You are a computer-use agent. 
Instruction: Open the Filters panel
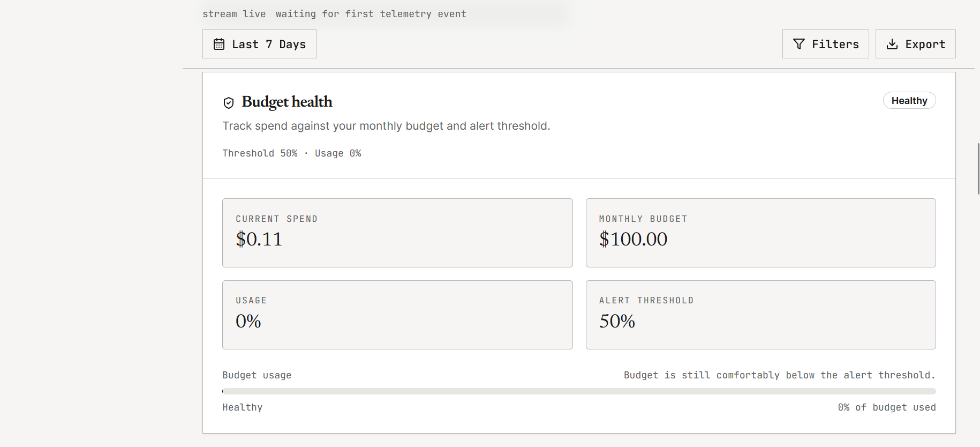pyautogui.click(x=825, y=44)
